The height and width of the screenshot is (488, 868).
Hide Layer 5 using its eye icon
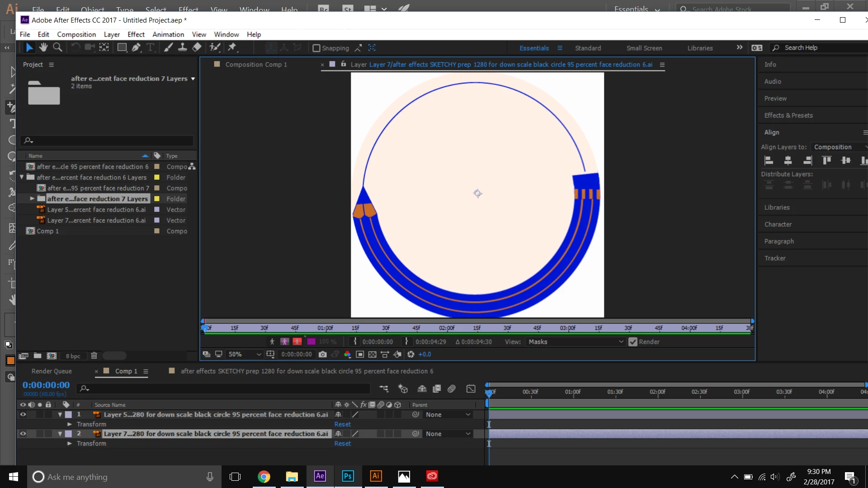23,415
